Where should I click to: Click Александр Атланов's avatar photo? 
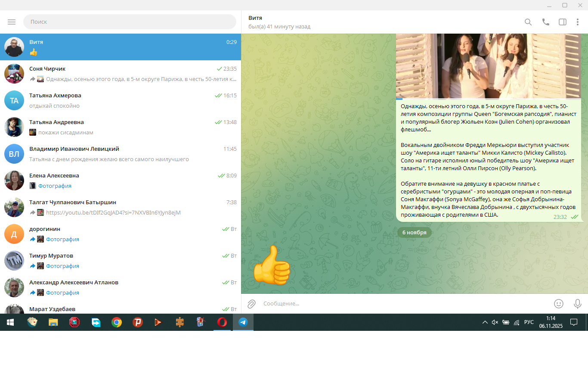(x=14, y=287)
